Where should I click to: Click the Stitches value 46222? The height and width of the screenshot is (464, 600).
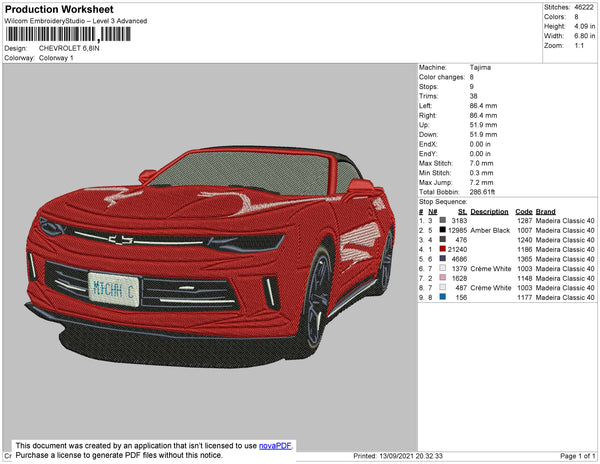[x=585, y=7]
